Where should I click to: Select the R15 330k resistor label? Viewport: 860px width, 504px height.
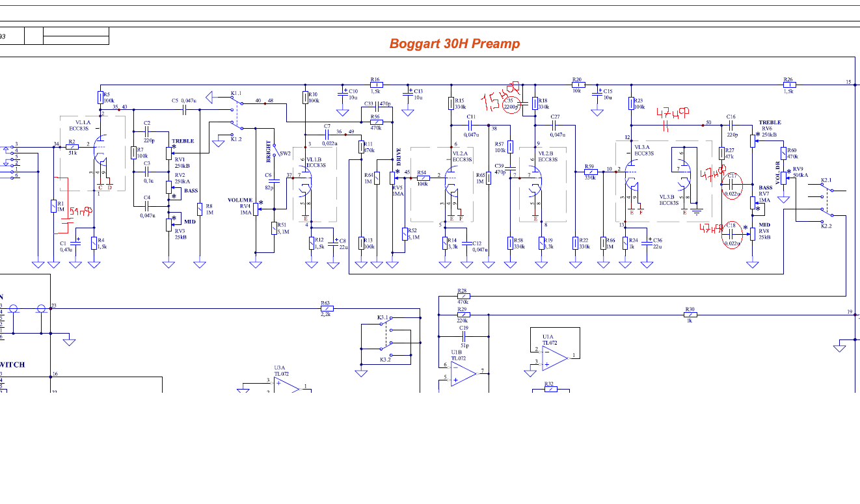click(x=460, y=104)
